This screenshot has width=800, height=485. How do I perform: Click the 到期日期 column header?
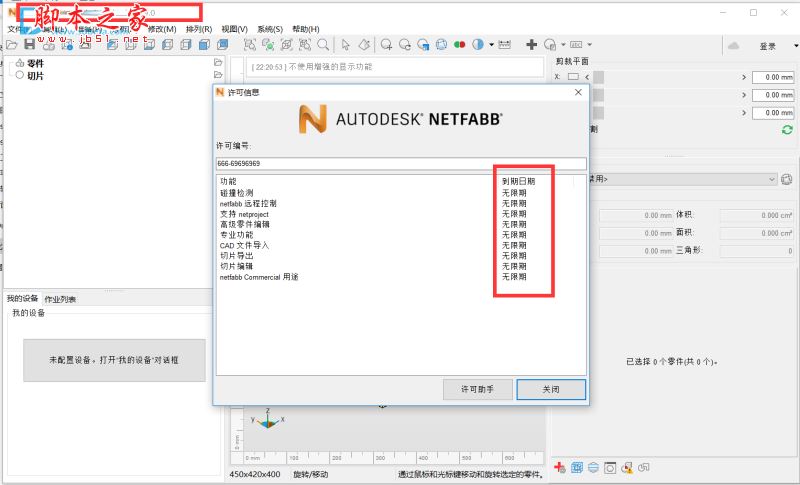[518, 181]
